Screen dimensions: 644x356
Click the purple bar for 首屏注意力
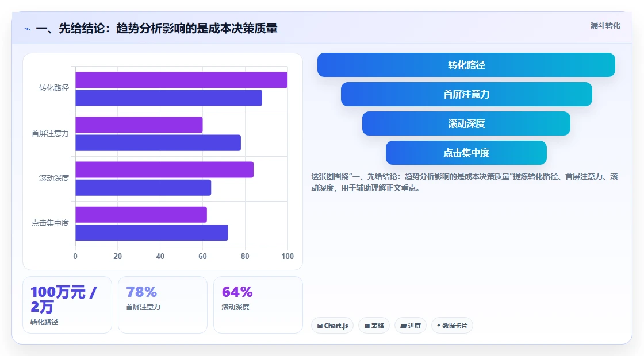coord(139,125)
